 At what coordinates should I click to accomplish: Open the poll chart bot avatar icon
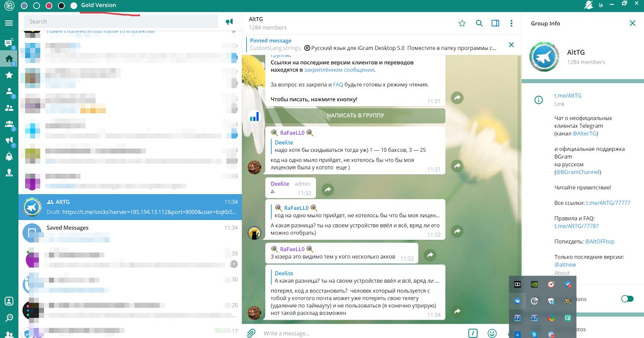tap(254, 116)
